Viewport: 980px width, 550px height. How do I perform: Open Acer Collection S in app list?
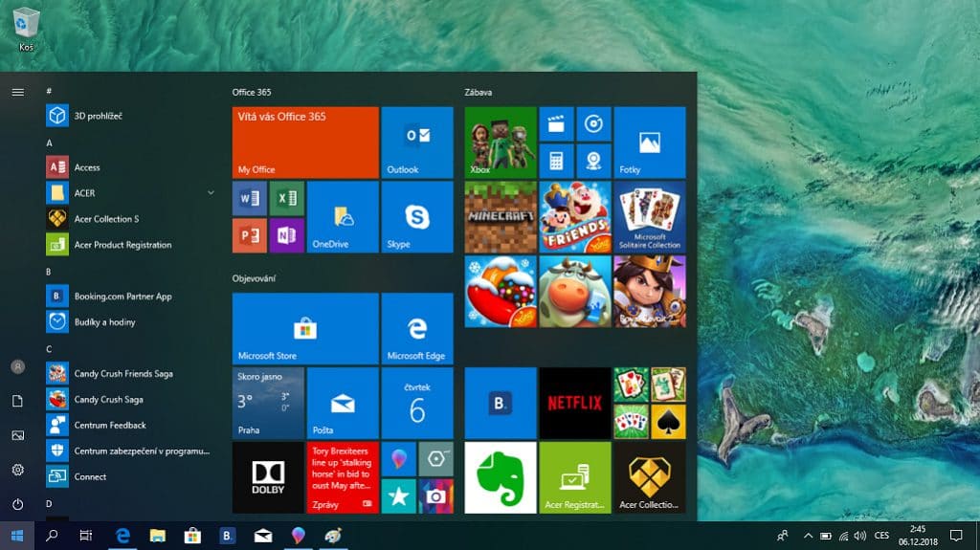point(130,219)
